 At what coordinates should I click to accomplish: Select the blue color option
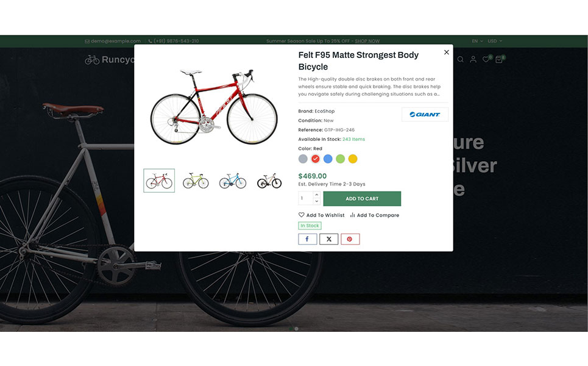point(328,159)
